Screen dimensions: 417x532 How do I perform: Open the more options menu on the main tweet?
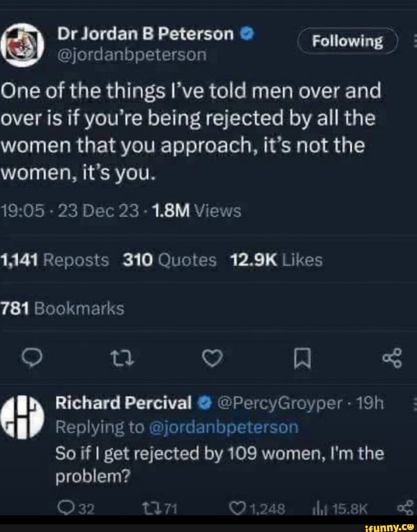click(415, 40)
